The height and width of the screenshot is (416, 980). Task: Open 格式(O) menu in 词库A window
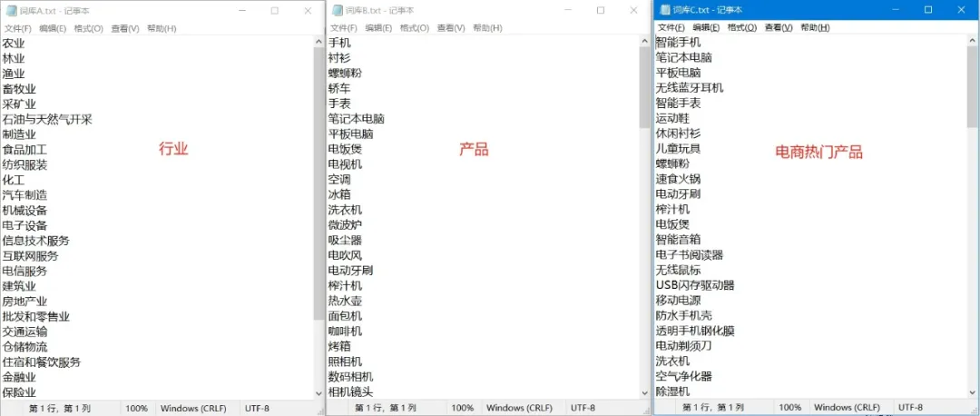point(89,29)
